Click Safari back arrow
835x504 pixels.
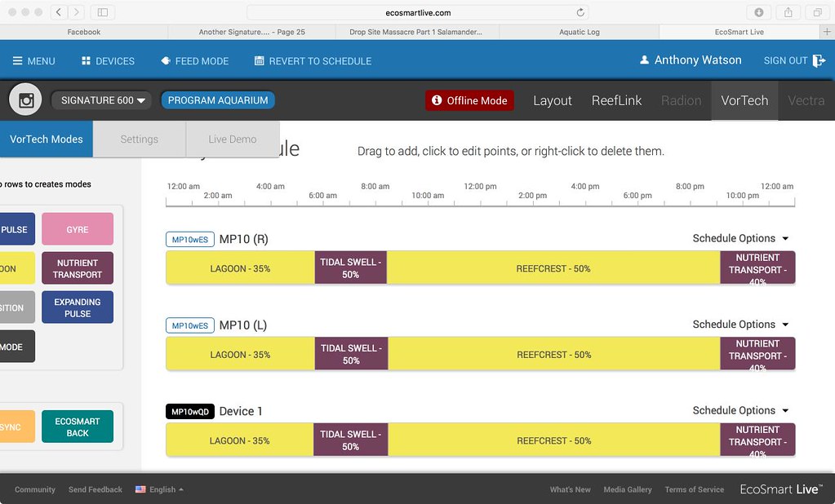point(59,12)
